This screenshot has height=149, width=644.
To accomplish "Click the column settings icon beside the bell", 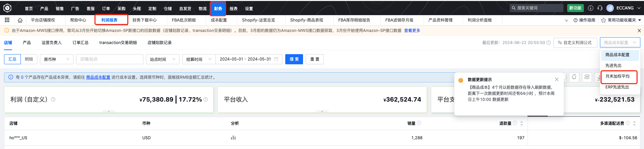I will click(x=587, y=77).
